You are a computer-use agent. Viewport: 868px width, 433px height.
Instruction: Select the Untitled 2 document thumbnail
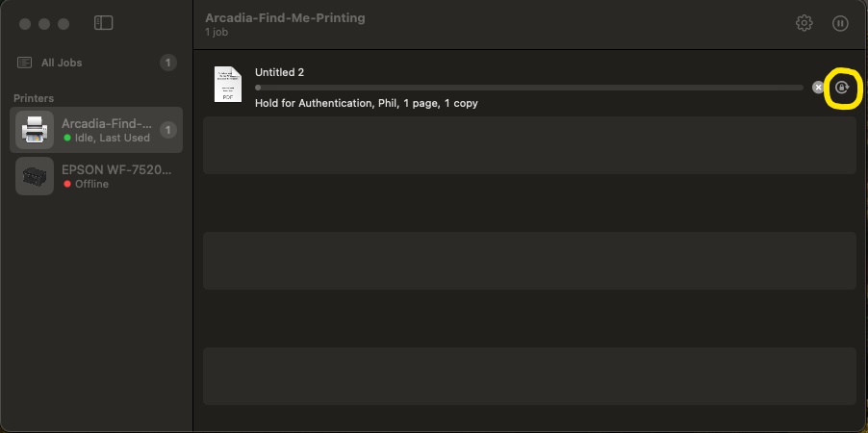coord(227,85)
